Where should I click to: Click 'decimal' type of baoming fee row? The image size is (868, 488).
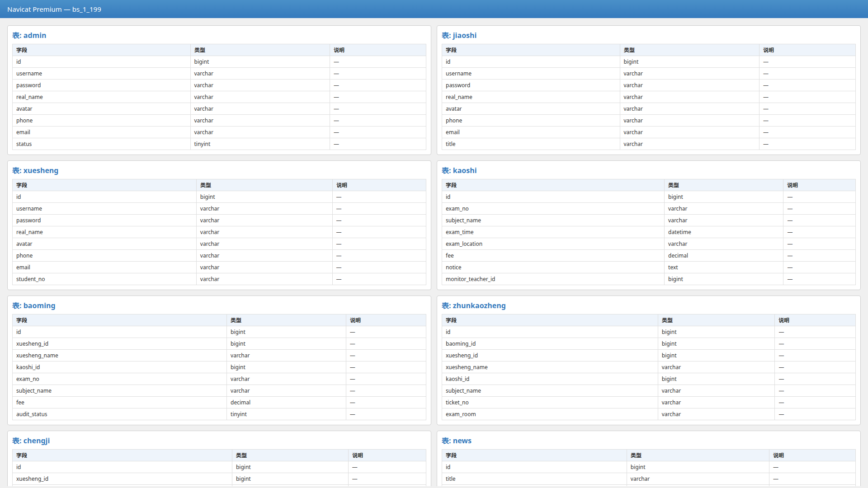tap(241, 403)
